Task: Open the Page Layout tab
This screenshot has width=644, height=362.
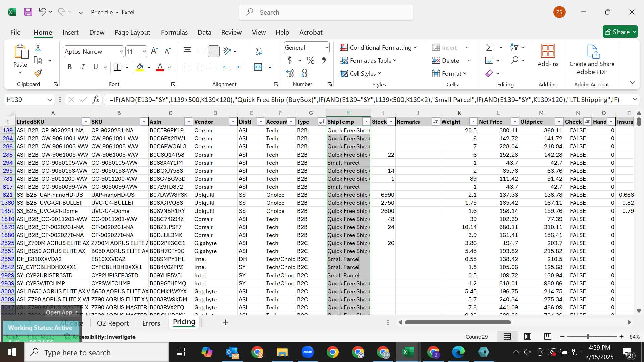Action: point(132,32)
